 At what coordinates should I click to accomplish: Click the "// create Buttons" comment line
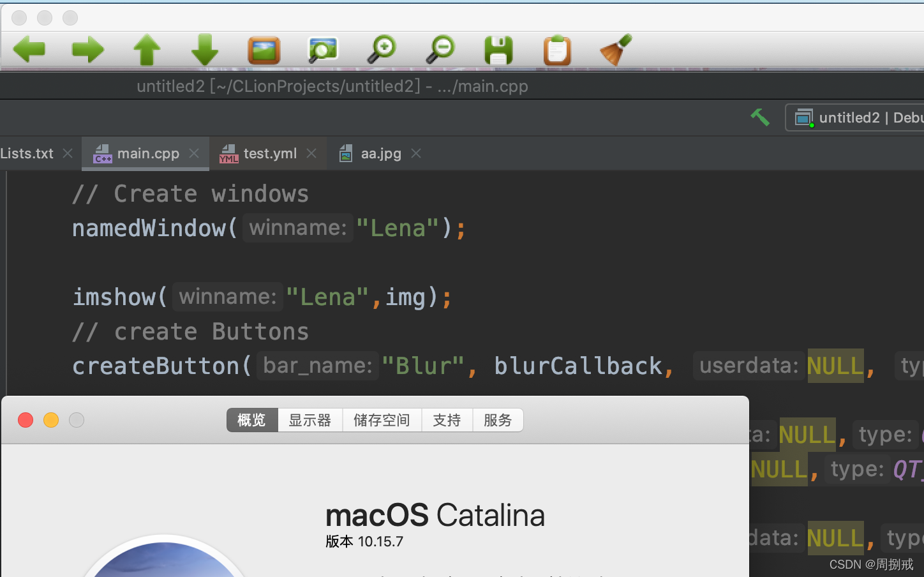coord(190,331)
